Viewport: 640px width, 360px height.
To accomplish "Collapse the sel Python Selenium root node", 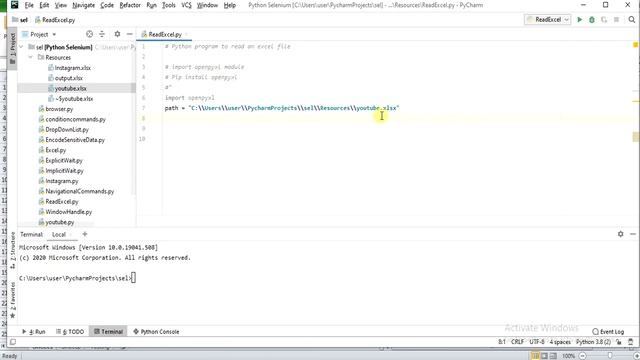I will coord(21,47).
